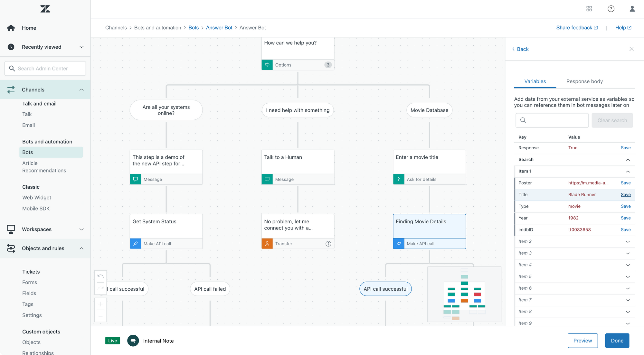Click Make API call icon under Get System Status
This screenshot has height=355, width=644.
pyautogui.click(x=136, y=244)
